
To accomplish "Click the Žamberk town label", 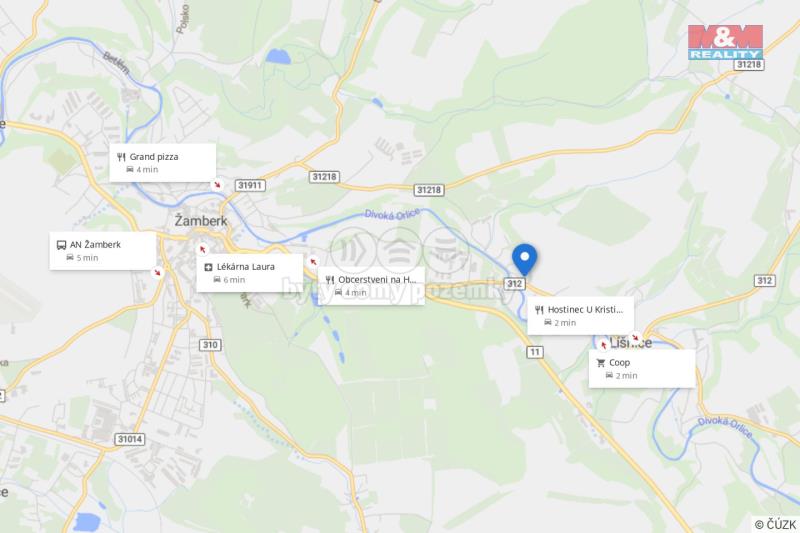I will [x=201, y=221].
